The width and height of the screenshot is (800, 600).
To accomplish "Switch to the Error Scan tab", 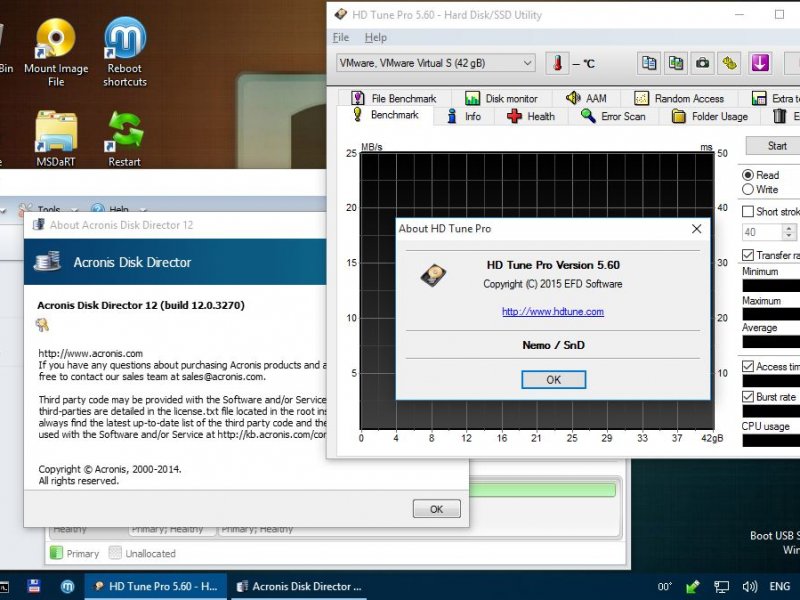I will click(x=613, y=116).
